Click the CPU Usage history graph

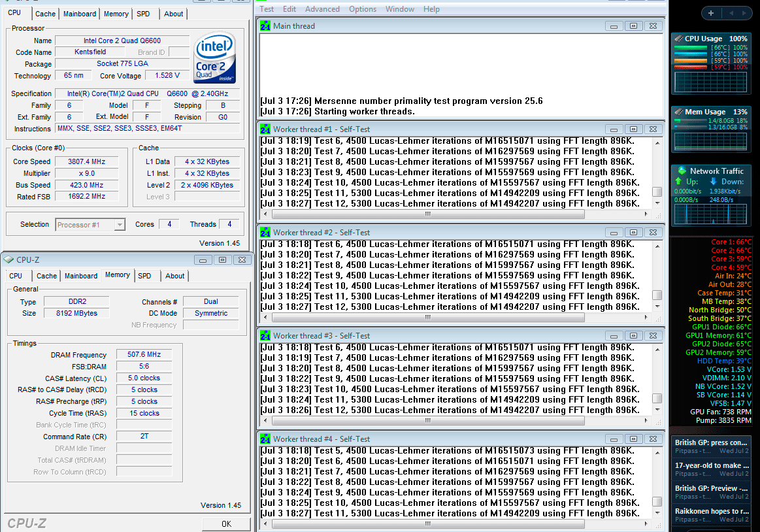pyautogui.click(x=710, y=82)
